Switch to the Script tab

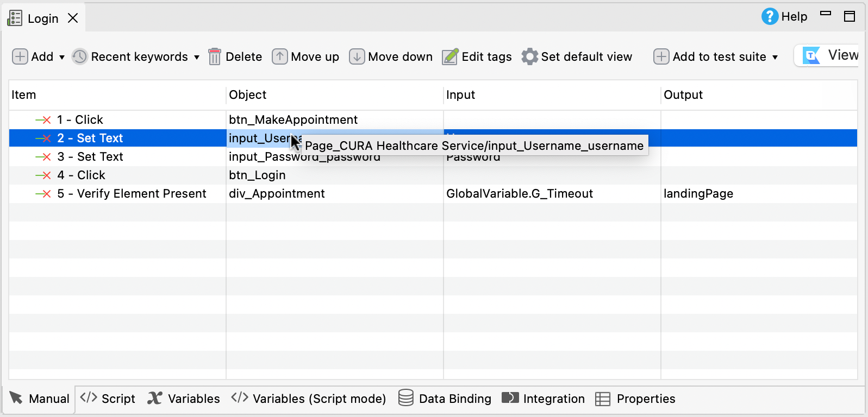click(108, 399)
